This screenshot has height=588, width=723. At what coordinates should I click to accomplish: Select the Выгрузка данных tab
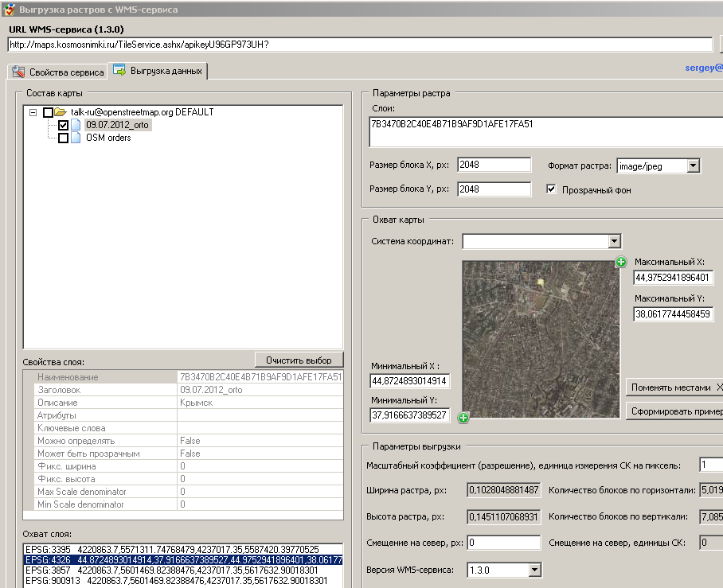pyautogui.click(x=159, y=71)
